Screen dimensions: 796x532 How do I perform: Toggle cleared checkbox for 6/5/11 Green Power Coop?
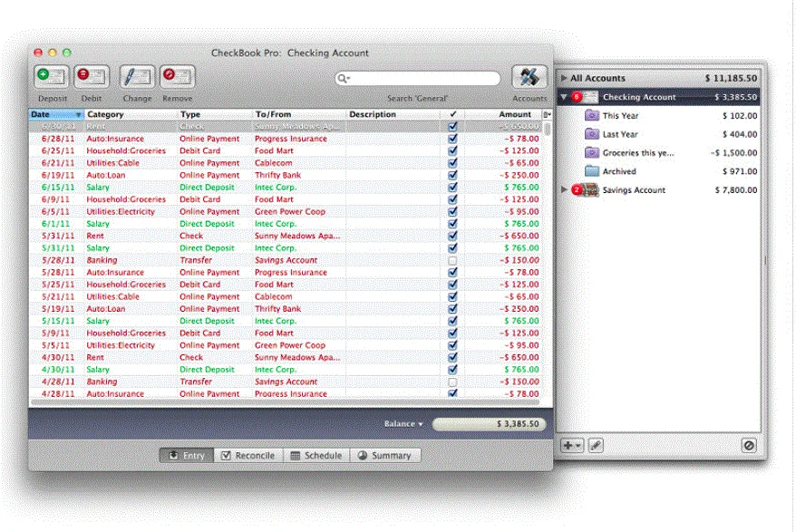point(452,212)
